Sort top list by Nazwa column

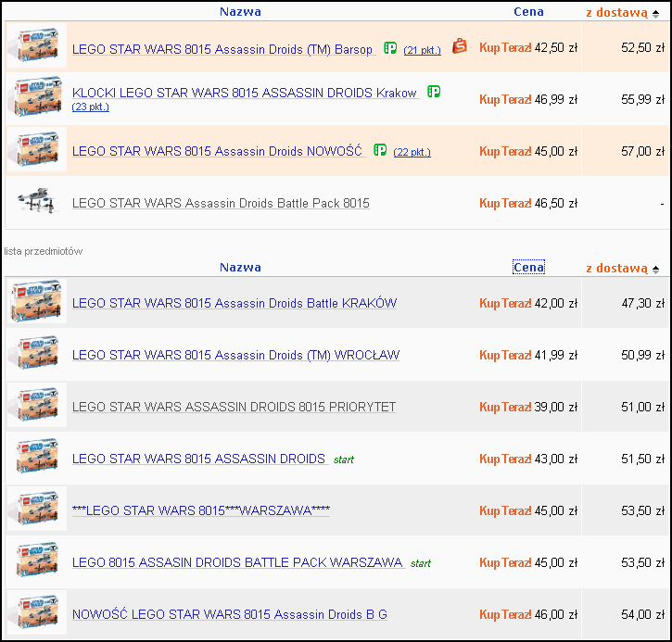point(240,11)
